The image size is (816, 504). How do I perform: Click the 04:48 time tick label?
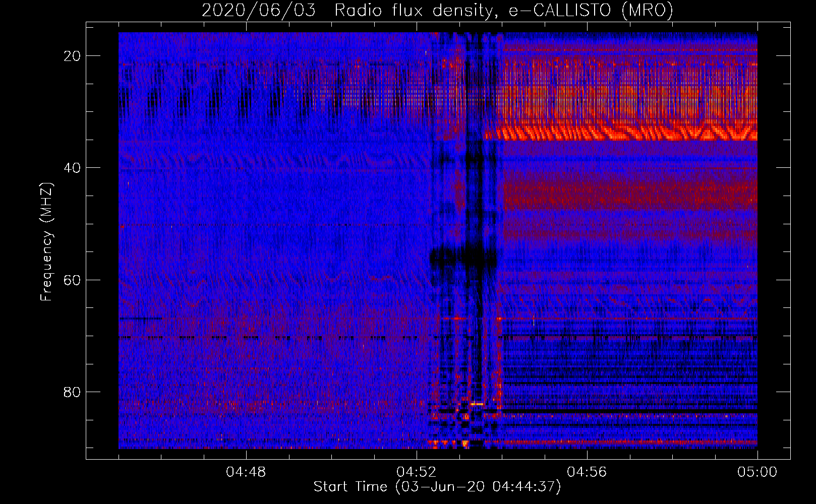pos(246,472)
